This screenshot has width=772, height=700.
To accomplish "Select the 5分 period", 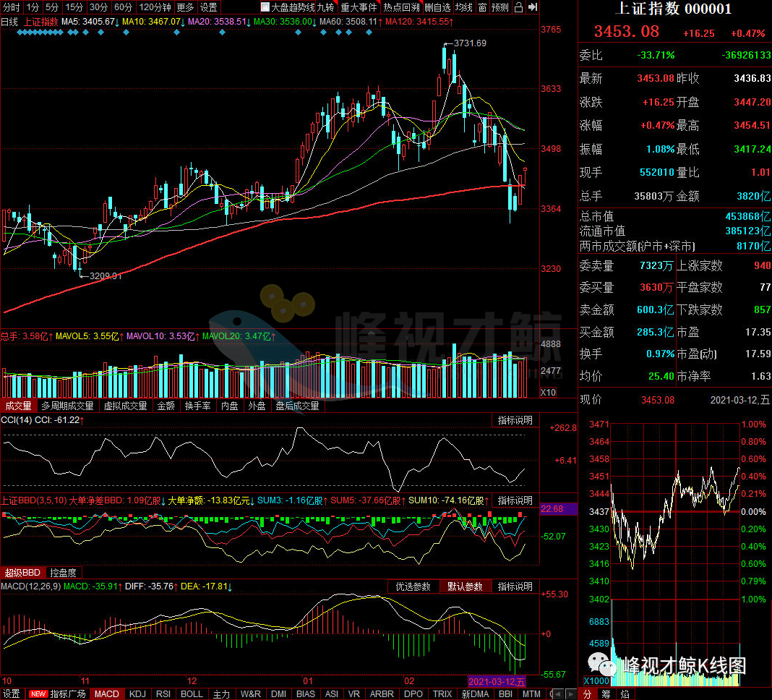I will click(x=52, y=7).
